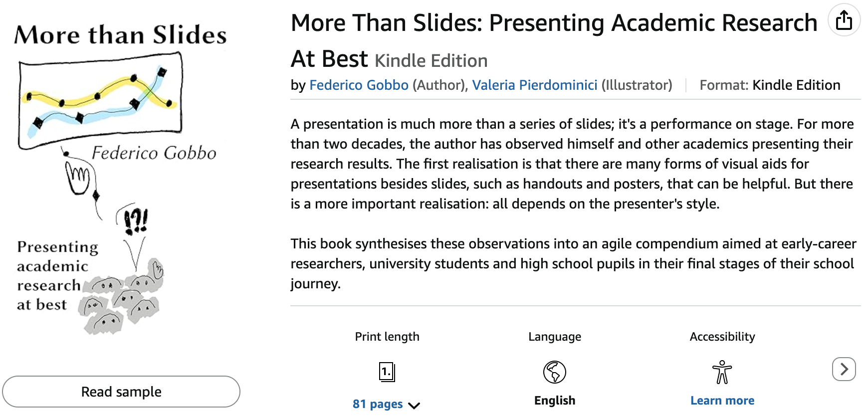This screenshot has height=418, width=868.
Task: Click the Format: Kindle Edition label
Action: (770, 85)
